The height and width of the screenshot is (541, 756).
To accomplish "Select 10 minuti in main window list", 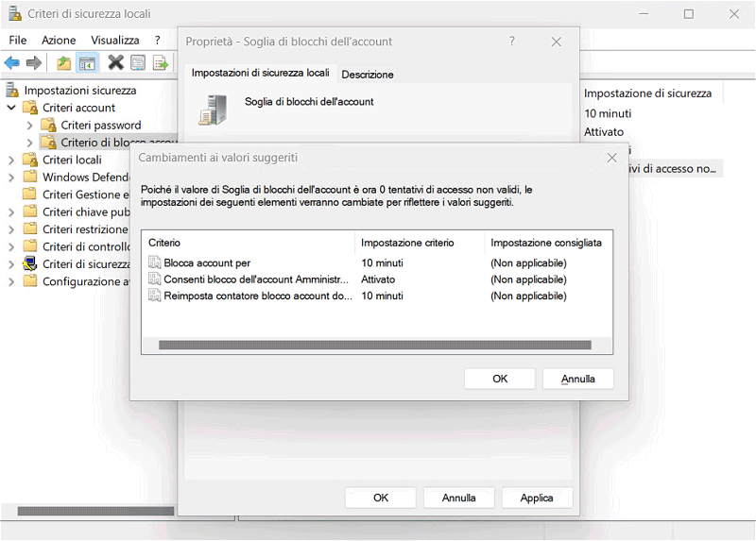I will tap(608, 113).
